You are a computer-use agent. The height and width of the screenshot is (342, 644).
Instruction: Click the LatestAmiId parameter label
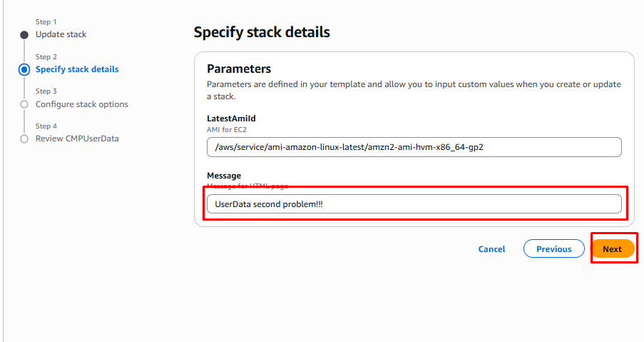pyautogui.click(x=230, y=119)
